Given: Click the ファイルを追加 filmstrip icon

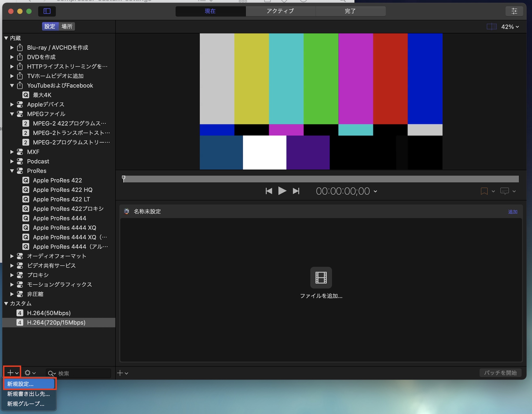Looking at the screenshot, I should (321, 278).
